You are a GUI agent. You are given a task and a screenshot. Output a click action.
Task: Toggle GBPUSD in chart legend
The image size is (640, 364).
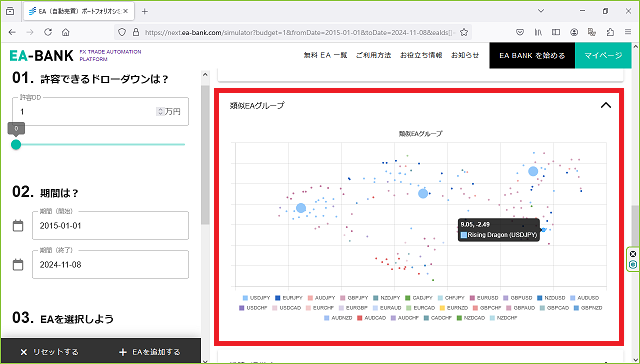[x=518, y=298]
